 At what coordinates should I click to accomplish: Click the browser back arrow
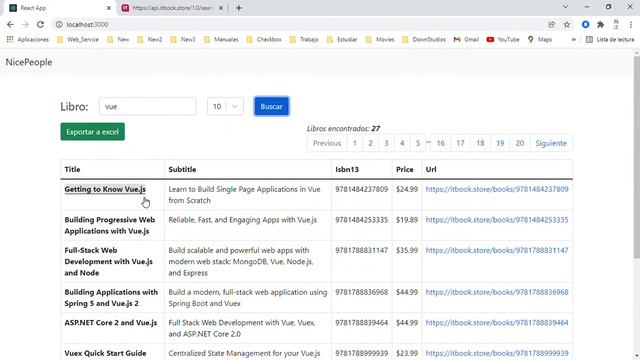[x=10, y=24]
